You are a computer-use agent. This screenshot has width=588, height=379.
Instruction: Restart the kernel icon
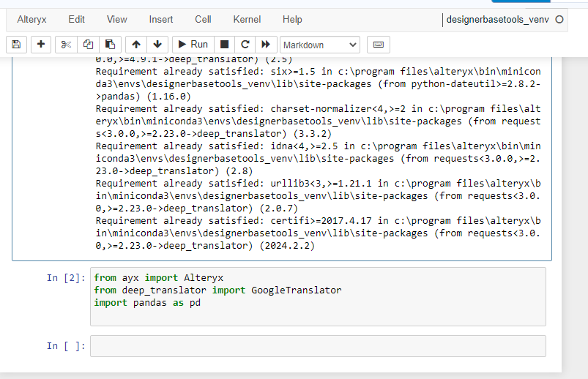[x=245, y=45]
